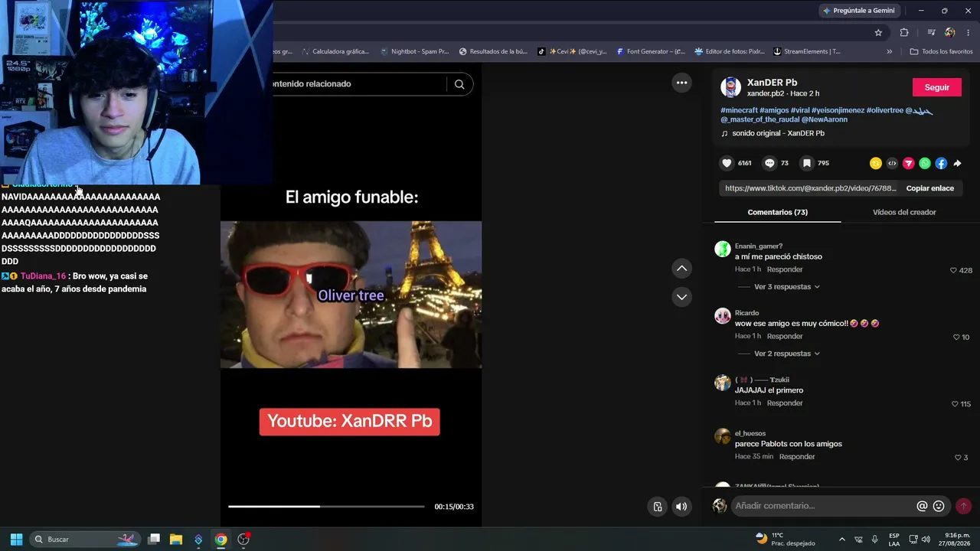
Task: Open the 'Editor de fotos: Pixlr' bookmark
Action: tap(730, 51)
